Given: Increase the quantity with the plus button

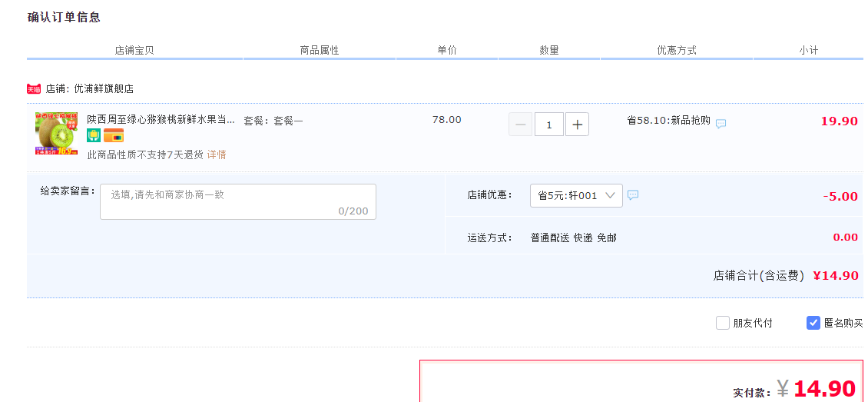Looking at the screenshot, I should click(x=577, y=125).
